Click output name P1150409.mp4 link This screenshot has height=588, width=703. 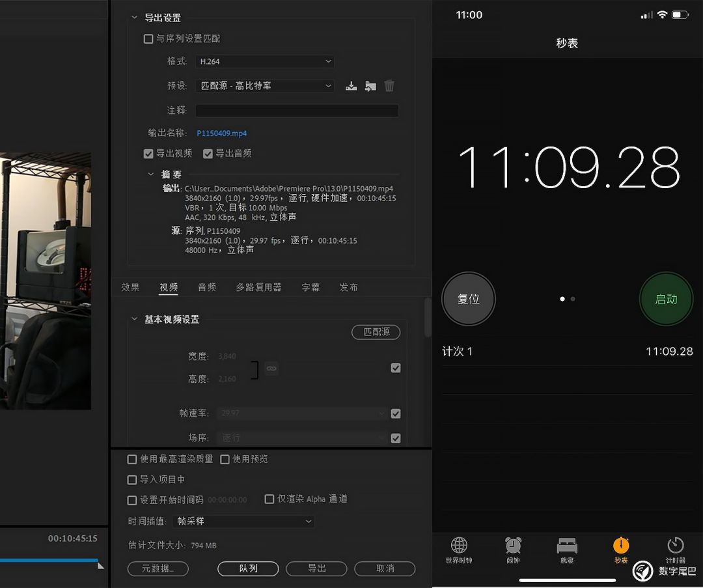pos(222,133)
